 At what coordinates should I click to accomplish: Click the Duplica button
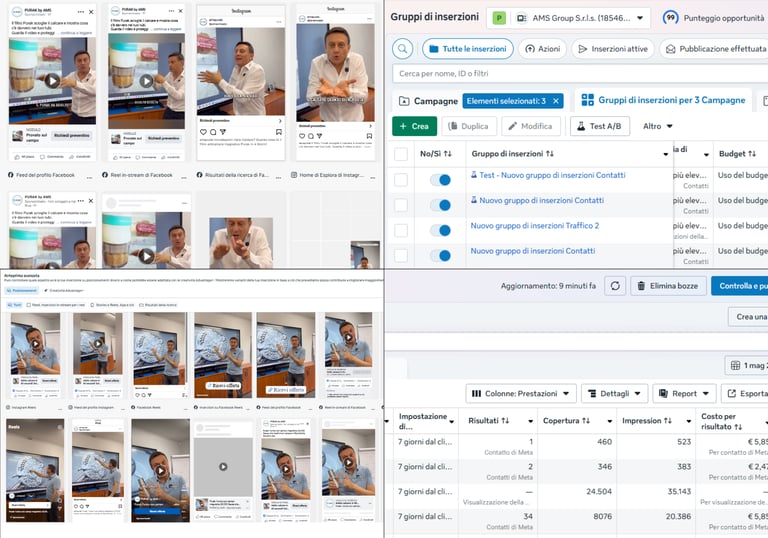tap(469, 126)
